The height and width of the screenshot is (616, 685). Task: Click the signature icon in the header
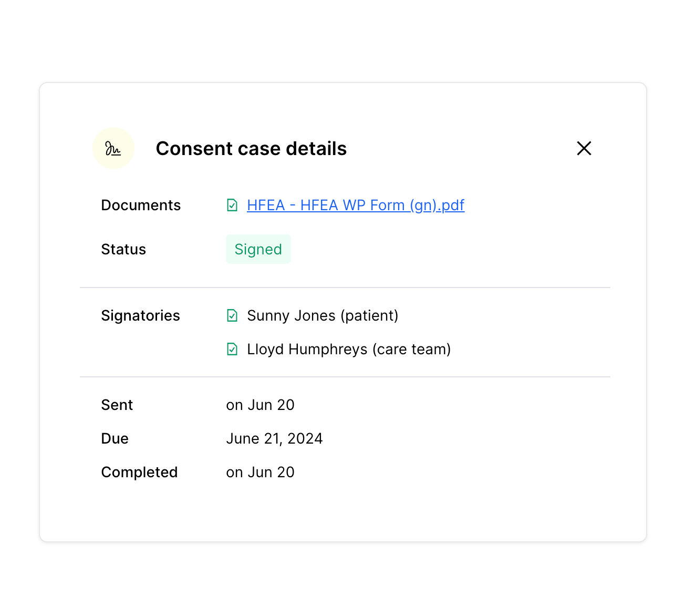click(113, 149)
